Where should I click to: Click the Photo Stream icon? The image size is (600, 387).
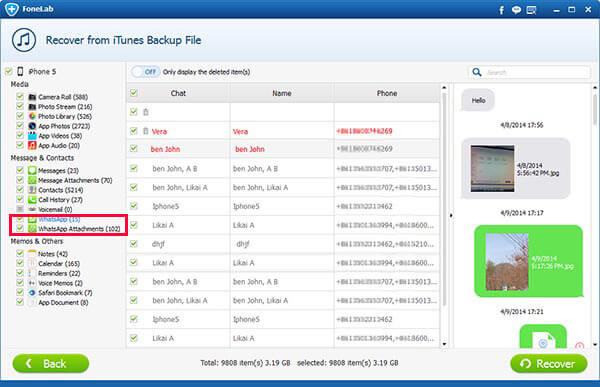coord(32,106)
